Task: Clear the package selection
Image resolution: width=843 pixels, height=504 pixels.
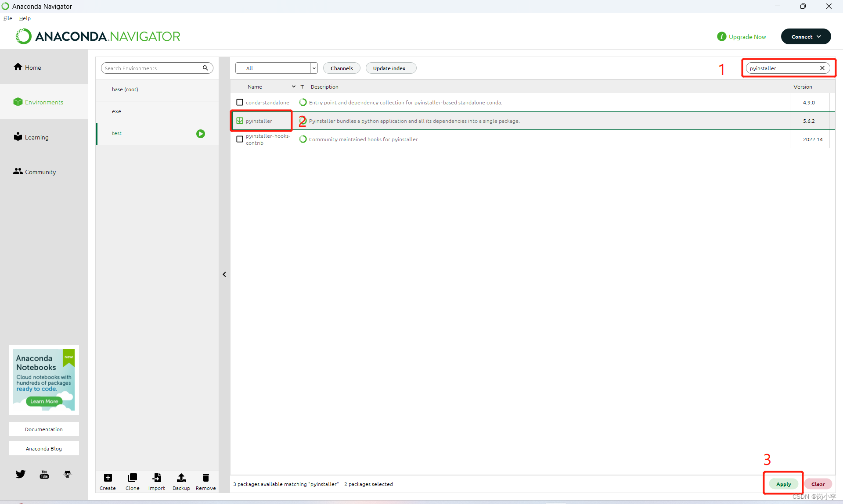Action: pyautogui.click(x=818, y=484)
